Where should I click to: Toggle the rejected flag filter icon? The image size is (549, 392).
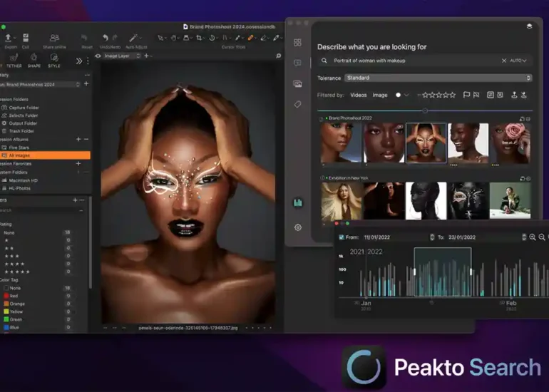pos(476,95)
